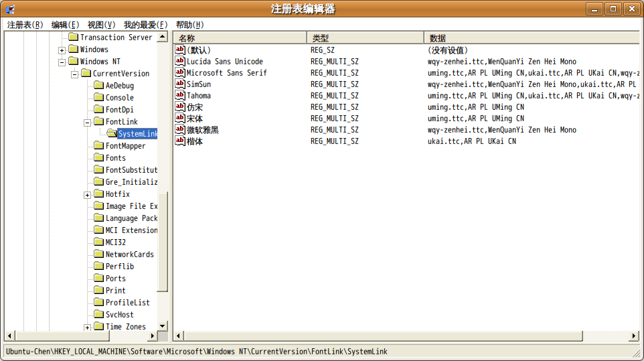
Task: Open the 帮助(H) menu
Action: click(189, 25)
